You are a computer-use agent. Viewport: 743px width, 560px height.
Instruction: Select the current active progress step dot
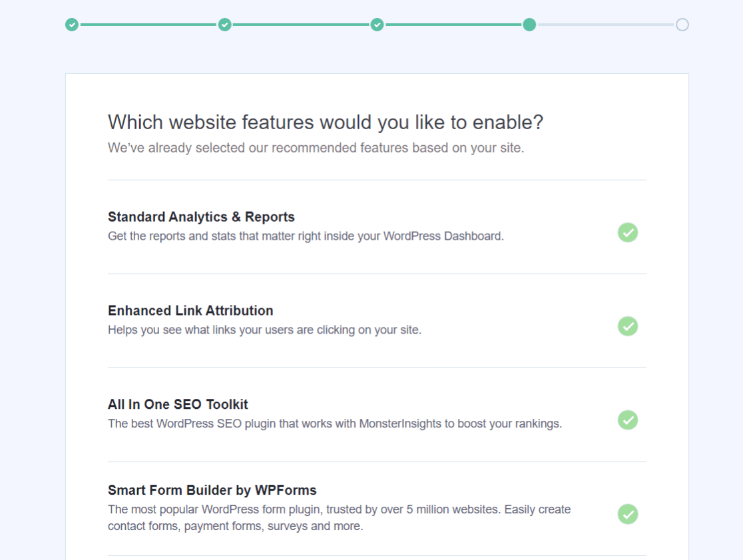(x=529, y=25)
